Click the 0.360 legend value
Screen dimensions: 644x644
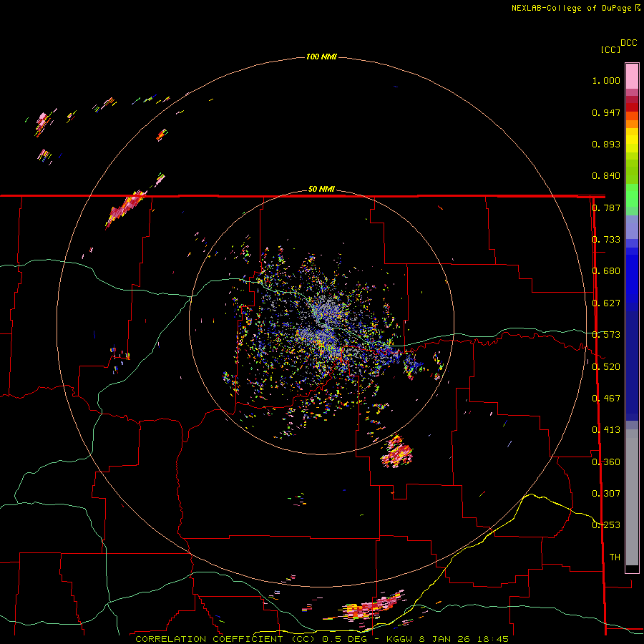pyautogui.click(x=606, y=462)
